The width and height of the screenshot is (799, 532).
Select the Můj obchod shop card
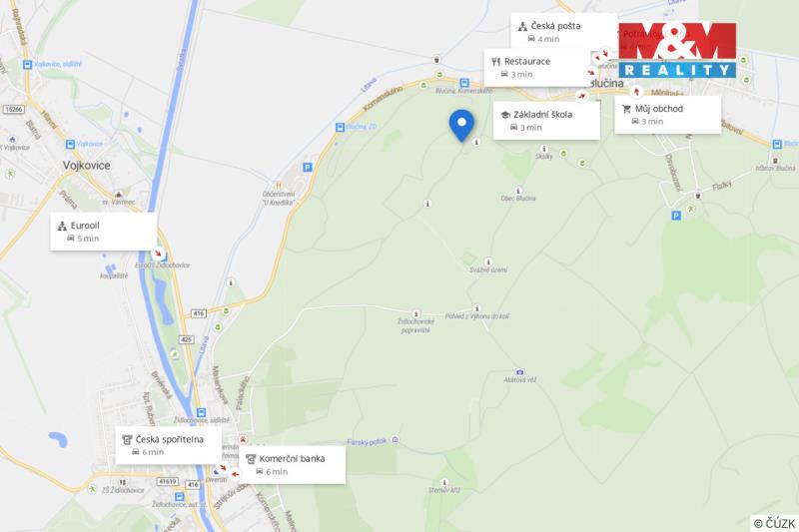point(667,115)
